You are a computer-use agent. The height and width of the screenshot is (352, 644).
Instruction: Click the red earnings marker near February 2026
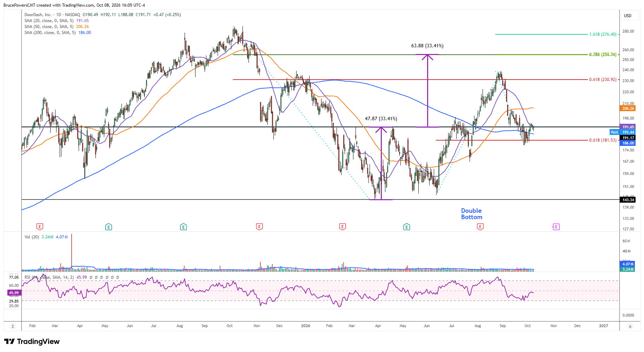[343, 227]
